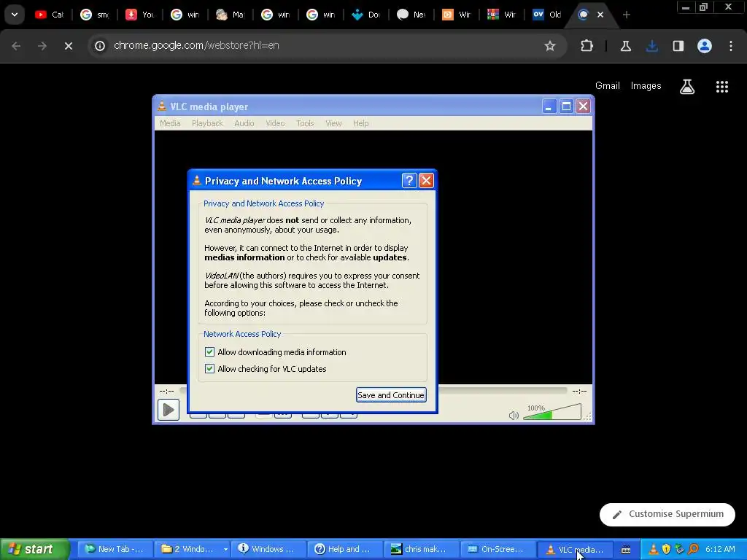747x560 pixels.
Task: Open the Gmail link
Action: click(x=608, y=86)
